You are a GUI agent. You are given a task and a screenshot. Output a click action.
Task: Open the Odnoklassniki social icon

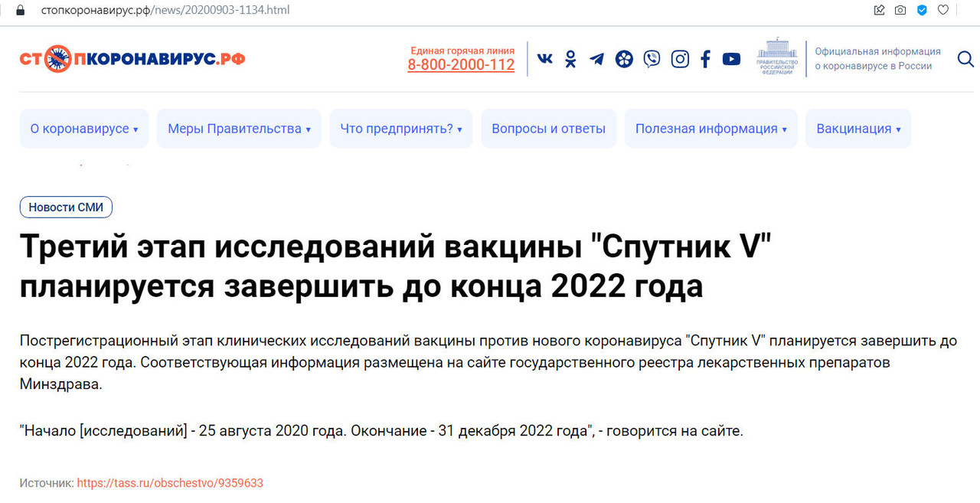coord(570,59)
